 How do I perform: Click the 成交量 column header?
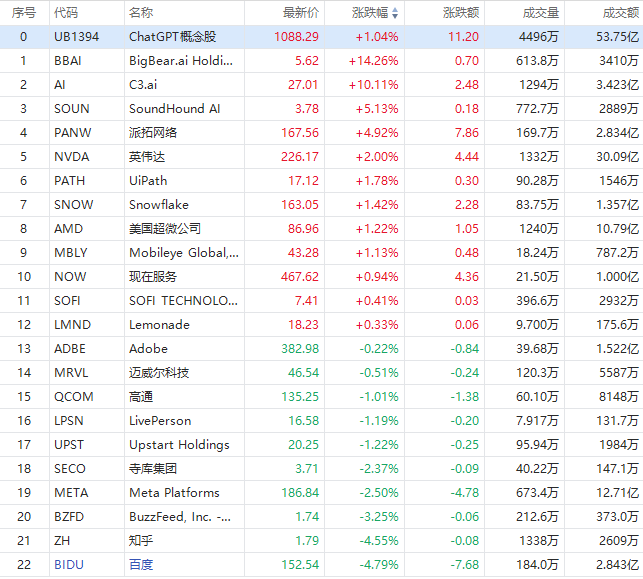541,13
